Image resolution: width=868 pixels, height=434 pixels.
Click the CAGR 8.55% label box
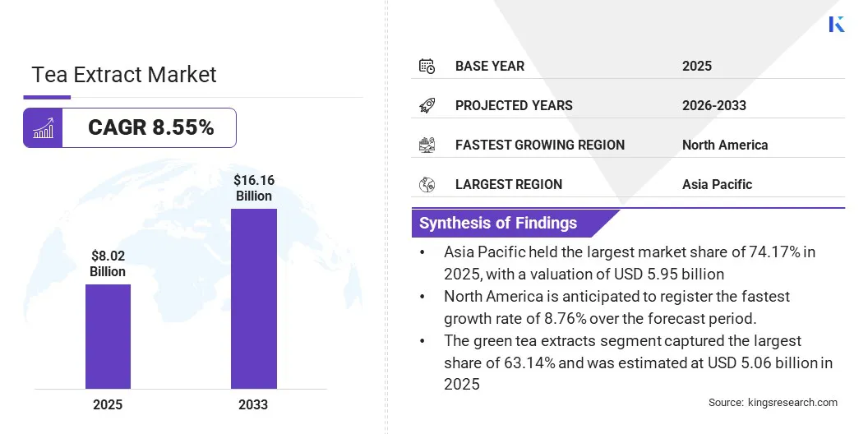(x=130, y=128)
